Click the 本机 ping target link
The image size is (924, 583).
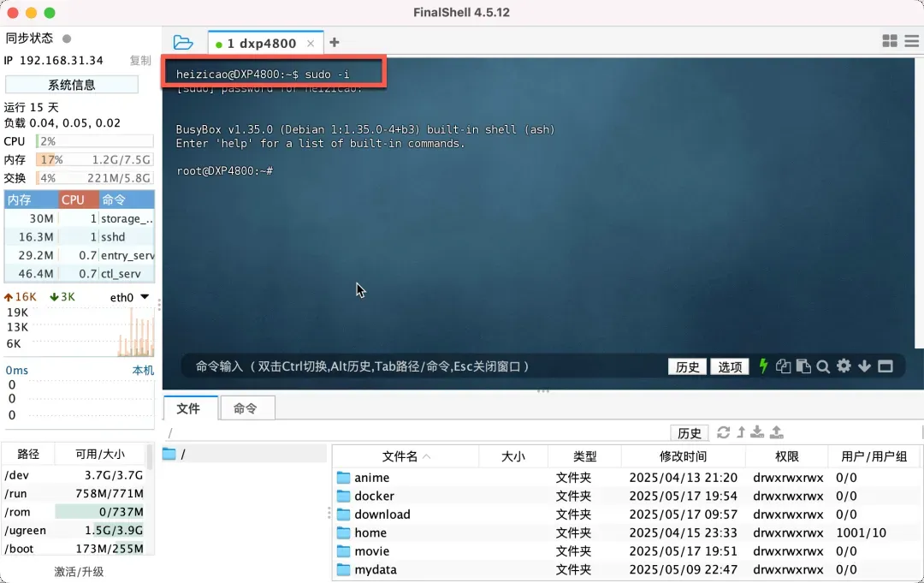point(143,370)
